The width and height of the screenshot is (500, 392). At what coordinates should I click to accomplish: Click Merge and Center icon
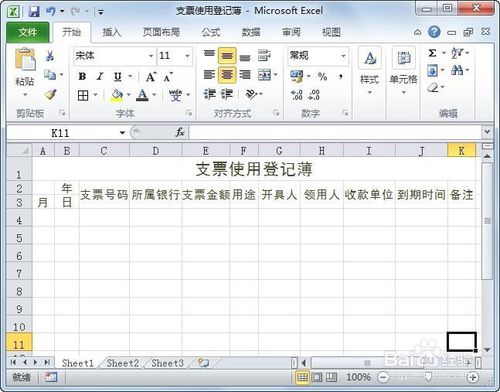click(264, 75)
